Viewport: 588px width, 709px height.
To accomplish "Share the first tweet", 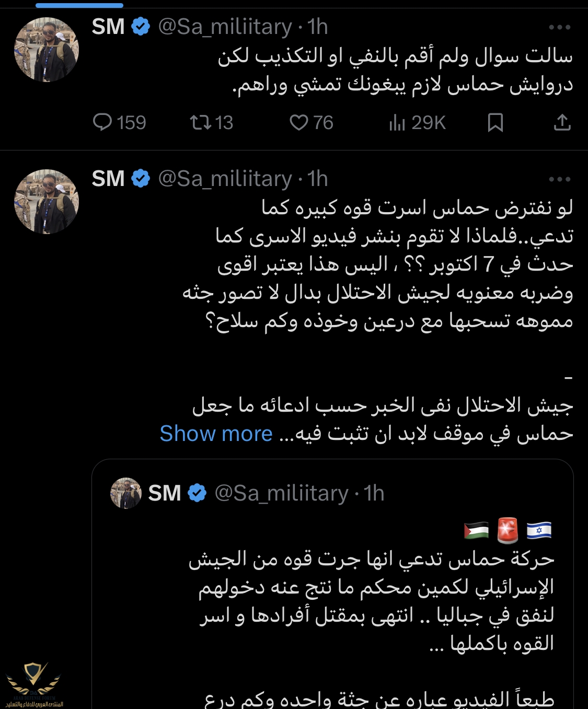I will (x=562, y=123).
